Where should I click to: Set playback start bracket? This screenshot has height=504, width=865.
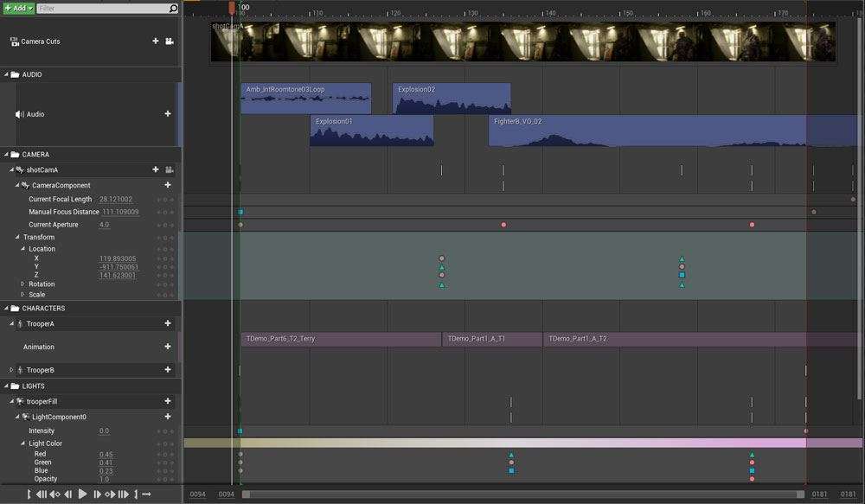29,494
